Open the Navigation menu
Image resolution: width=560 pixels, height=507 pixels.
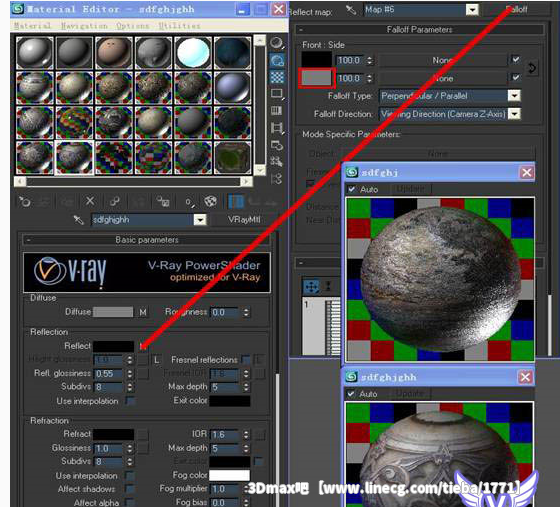[84, 26]
